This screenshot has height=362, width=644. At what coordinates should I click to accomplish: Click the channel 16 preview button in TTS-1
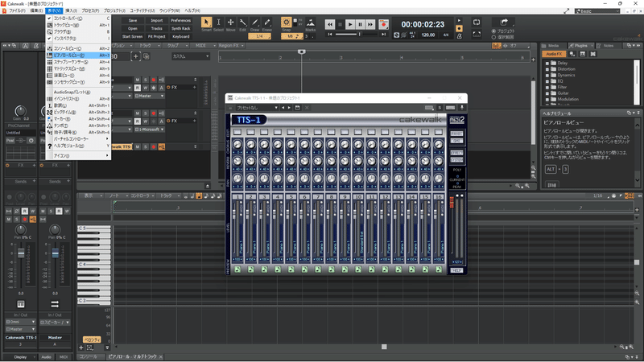(x=439, y=269)
